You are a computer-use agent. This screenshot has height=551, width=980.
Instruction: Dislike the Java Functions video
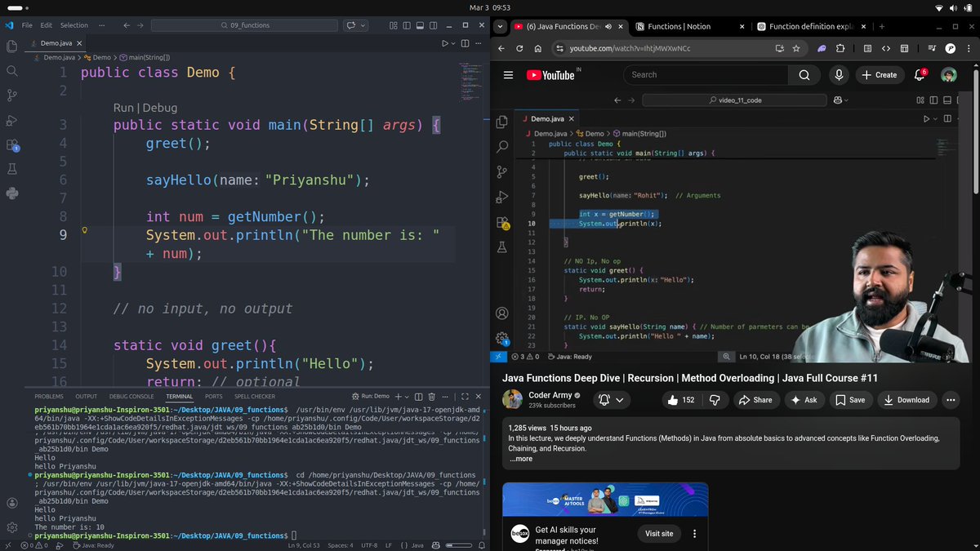(715, 400)
